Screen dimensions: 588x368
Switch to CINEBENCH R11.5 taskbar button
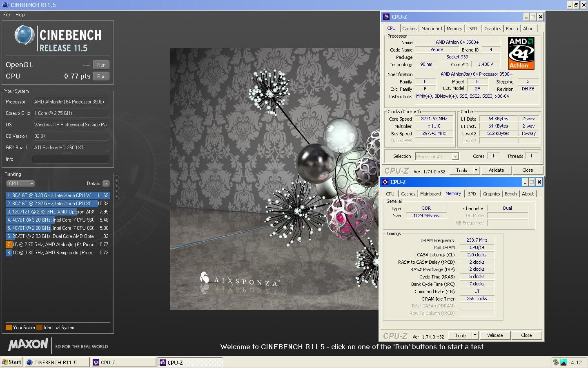pyautogui.click(x=57, y=362)
